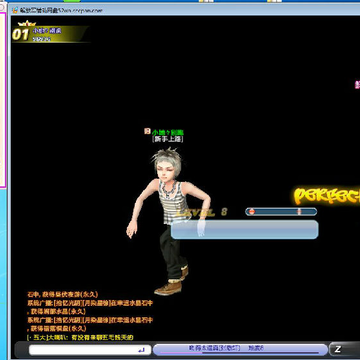Image resolution: width=360 pixels, height=360 pixels.
Task: Click the Z key button at bottom right
Action: pos(345,349)
